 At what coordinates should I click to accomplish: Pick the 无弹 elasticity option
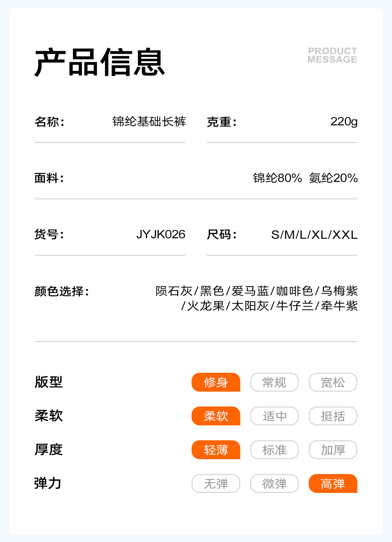tap(216, 483)
